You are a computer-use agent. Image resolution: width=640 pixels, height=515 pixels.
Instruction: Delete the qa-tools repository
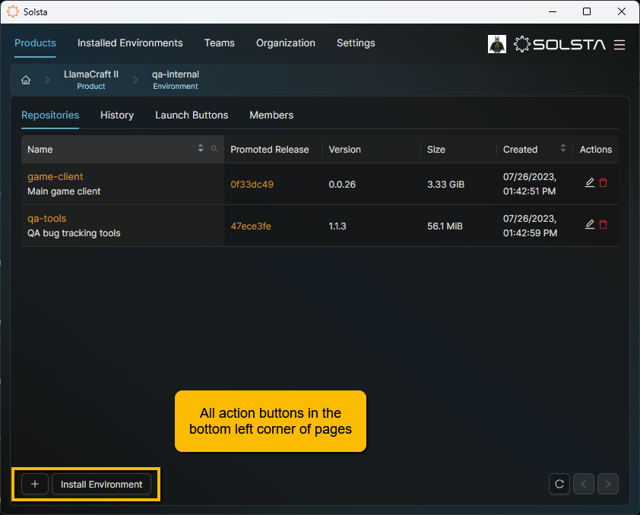tap(603, 224)
